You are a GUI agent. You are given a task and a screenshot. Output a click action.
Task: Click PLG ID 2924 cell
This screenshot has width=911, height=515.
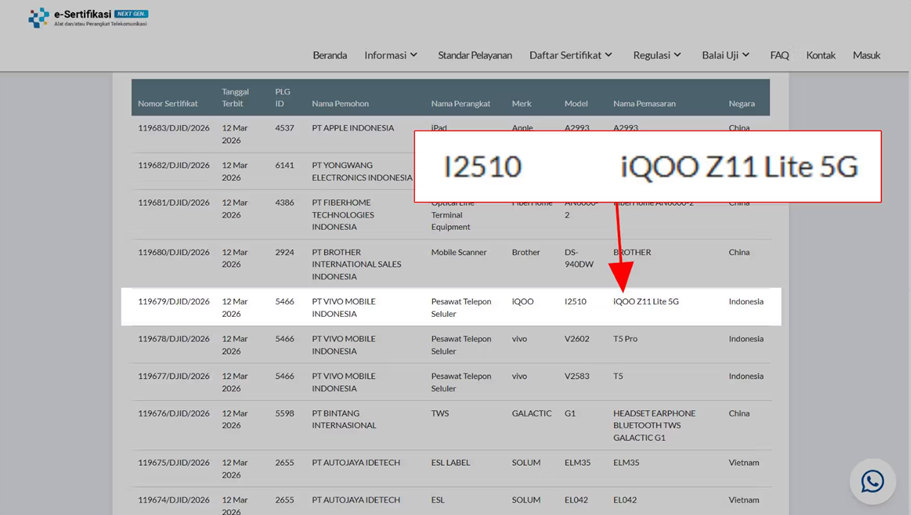click(285, 252)
